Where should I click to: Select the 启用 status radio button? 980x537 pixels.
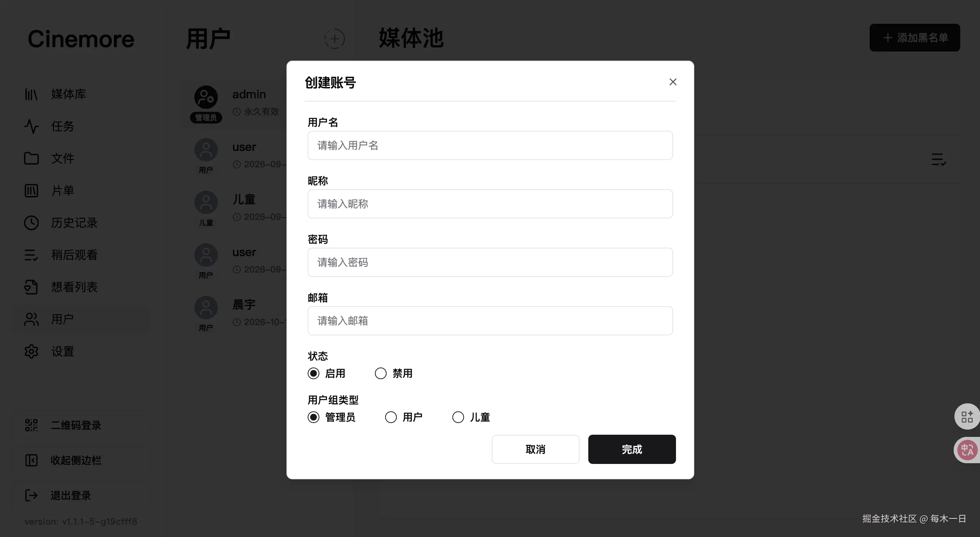(314, 373)
